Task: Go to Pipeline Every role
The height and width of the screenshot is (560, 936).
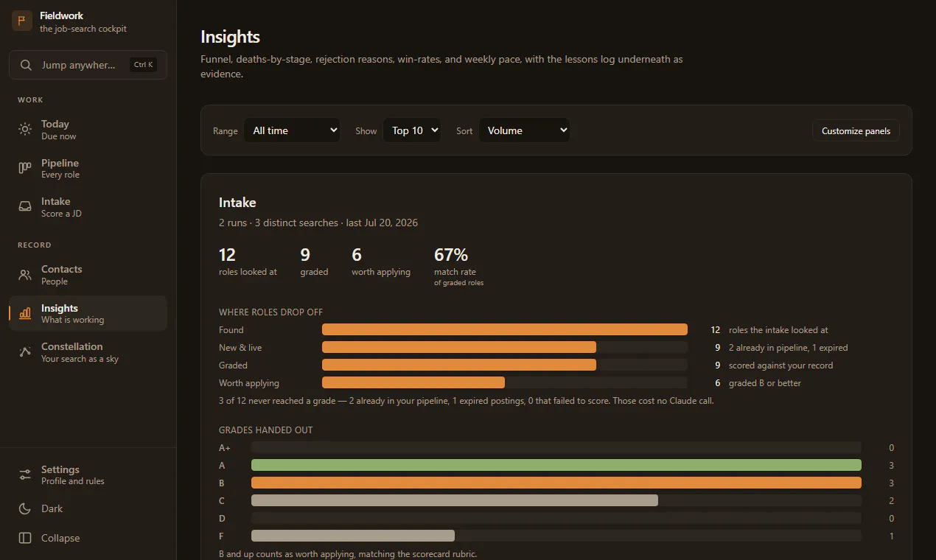Action: tap(88, 168)
